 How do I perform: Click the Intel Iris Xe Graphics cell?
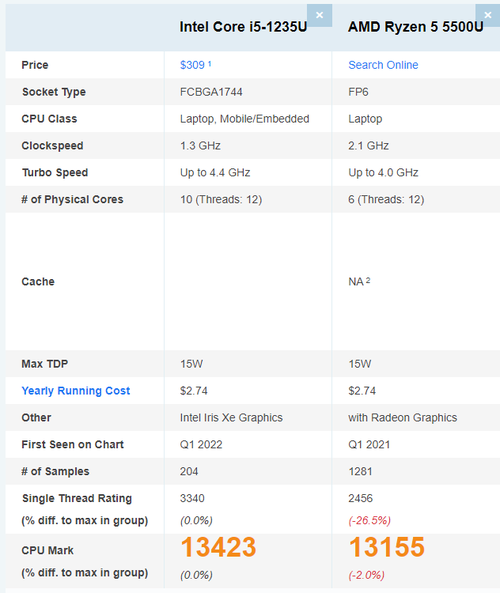(x=231, y=418)
